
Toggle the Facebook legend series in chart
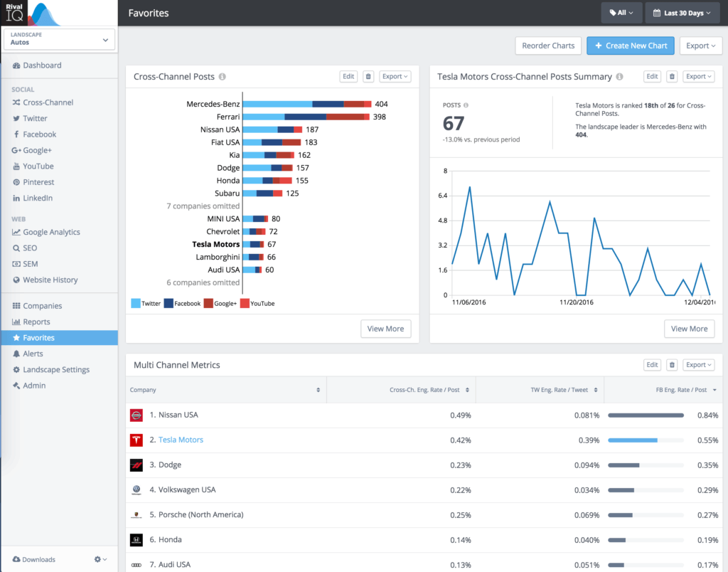tap(183, 304)
